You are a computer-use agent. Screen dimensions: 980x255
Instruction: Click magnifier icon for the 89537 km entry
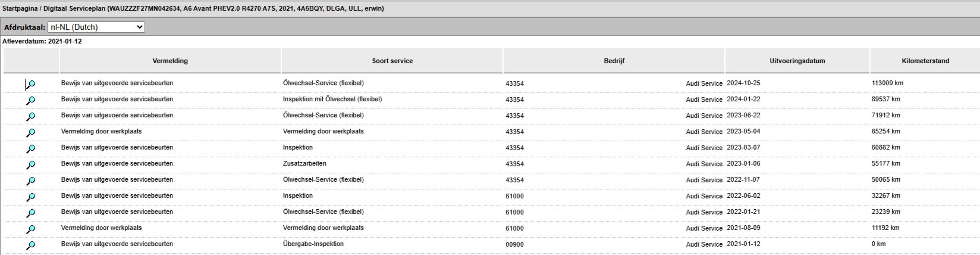pos(31,100)
